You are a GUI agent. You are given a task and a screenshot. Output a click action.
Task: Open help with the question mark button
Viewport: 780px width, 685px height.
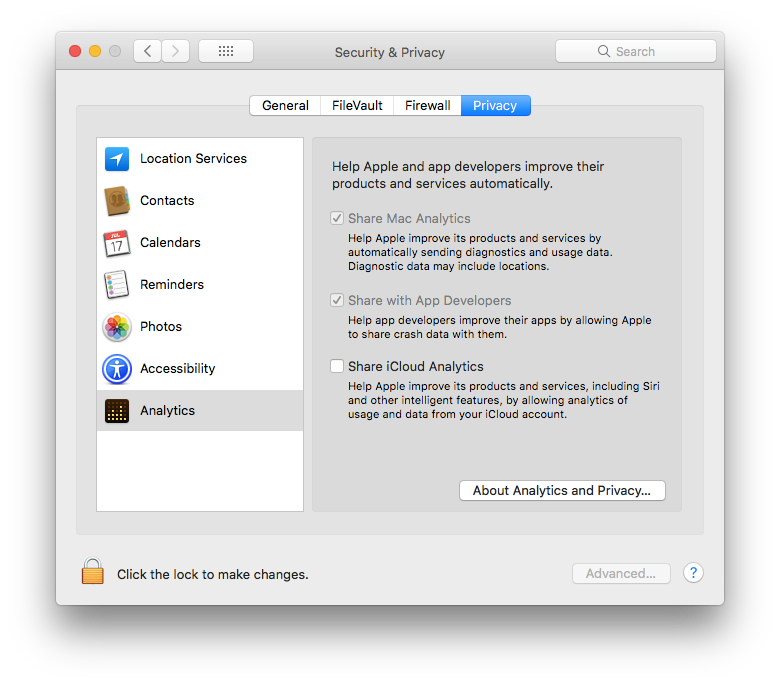694,573
